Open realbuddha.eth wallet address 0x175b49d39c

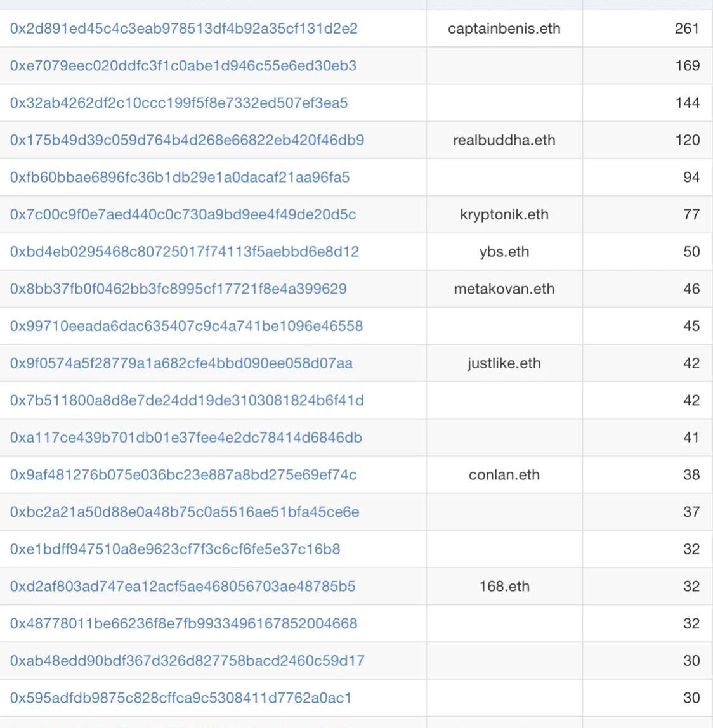pyautogui.click(x=187, y=140)
